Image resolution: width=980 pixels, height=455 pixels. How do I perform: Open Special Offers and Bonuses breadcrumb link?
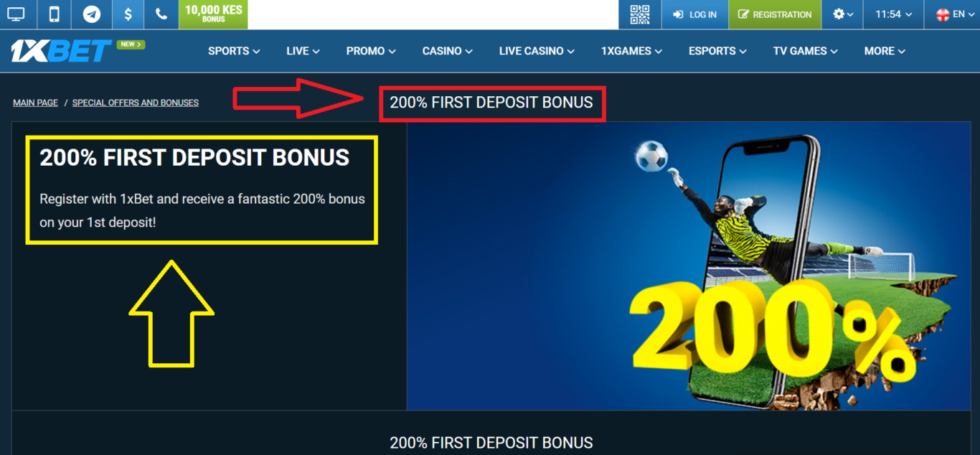point(136,103)
